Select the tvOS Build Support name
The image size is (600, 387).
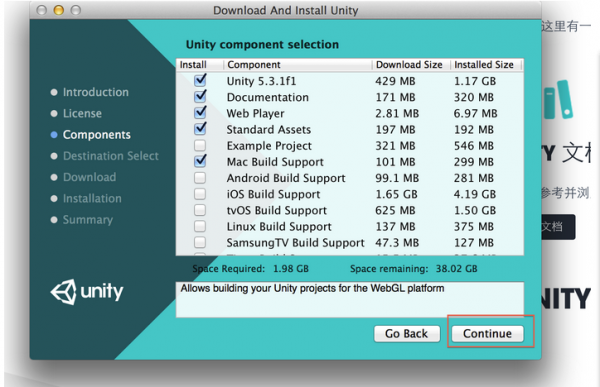[x=277, y=210]
